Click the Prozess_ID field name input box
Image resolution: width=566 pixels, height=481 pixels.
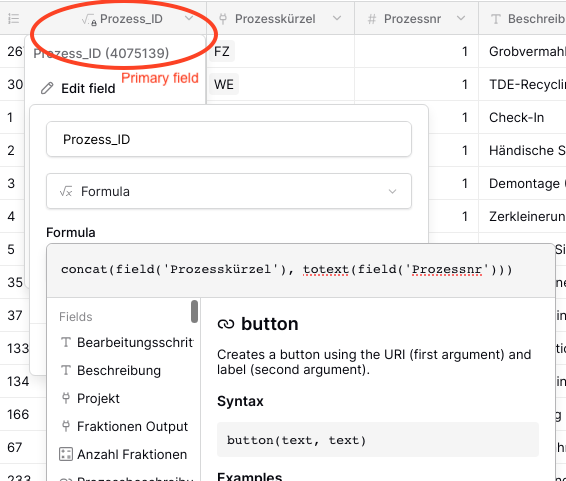[x=229, y=139]
